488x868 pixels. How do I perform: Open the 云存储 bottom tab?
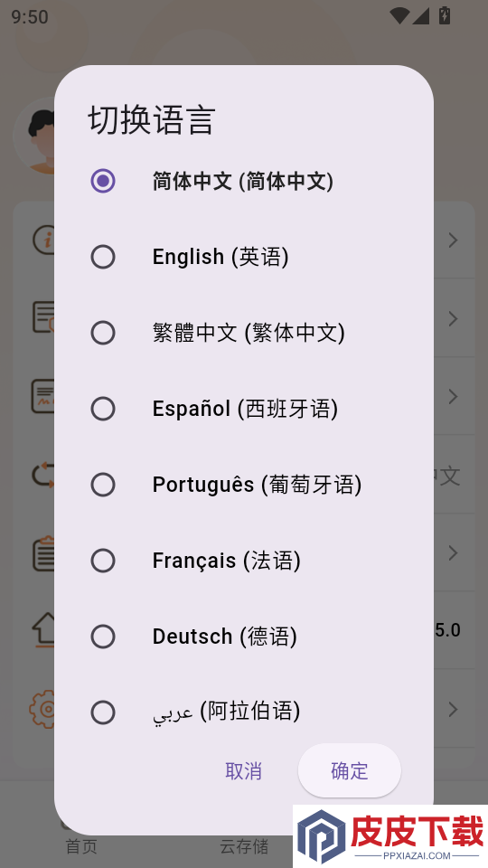pos(244,846)
